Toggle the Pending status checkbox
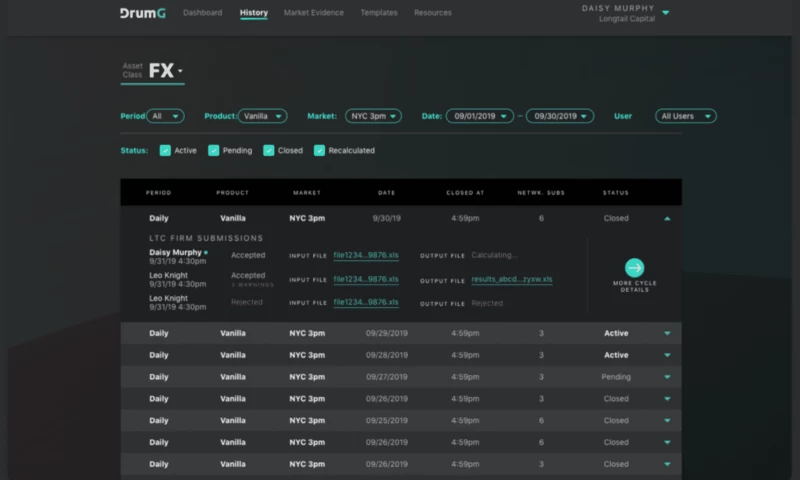Viewport: 800px width, 480px height. 214,150
